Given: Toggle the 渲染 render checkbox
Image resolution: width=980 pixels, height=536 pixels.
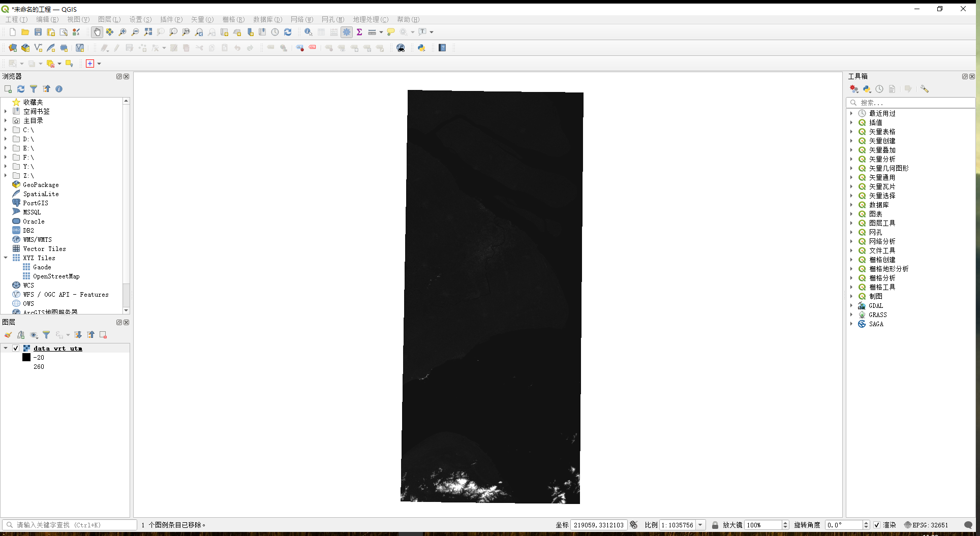Looking at the screenshot, I should click(x=877, y=525).
